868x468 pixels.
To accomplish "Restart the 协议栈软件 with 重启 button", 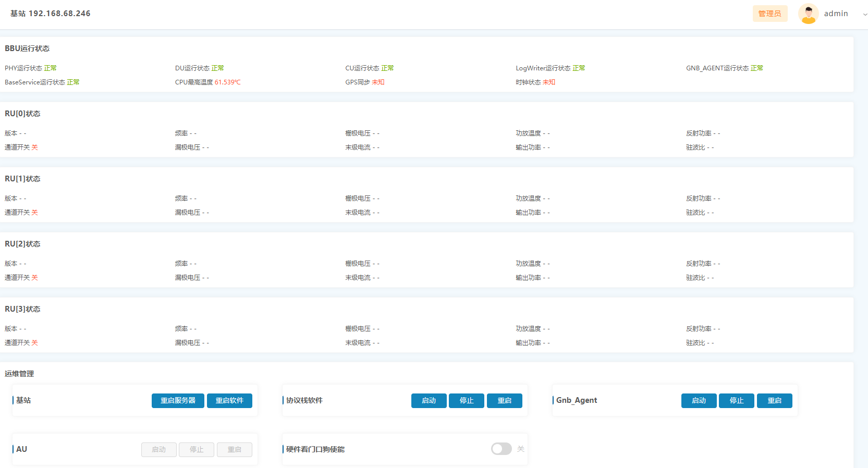I will (504, 400).
